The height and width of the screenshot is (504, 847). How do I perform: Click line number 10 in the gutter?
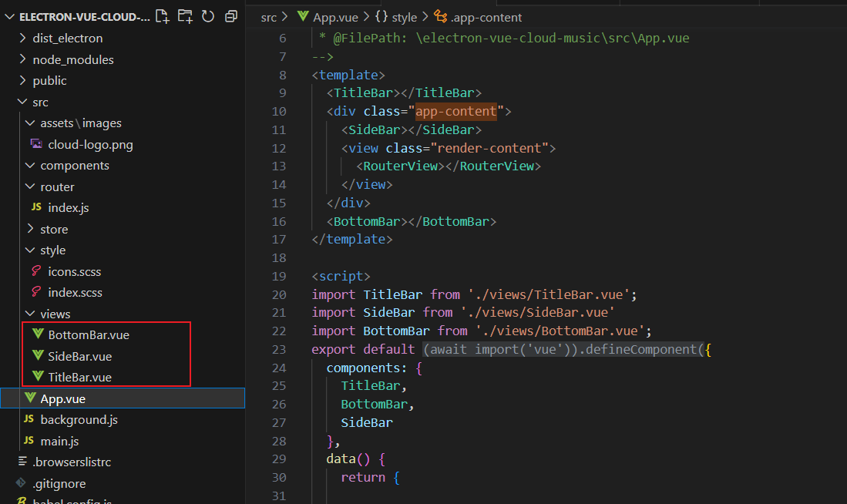pyautogui.click(x=279, y=111)
